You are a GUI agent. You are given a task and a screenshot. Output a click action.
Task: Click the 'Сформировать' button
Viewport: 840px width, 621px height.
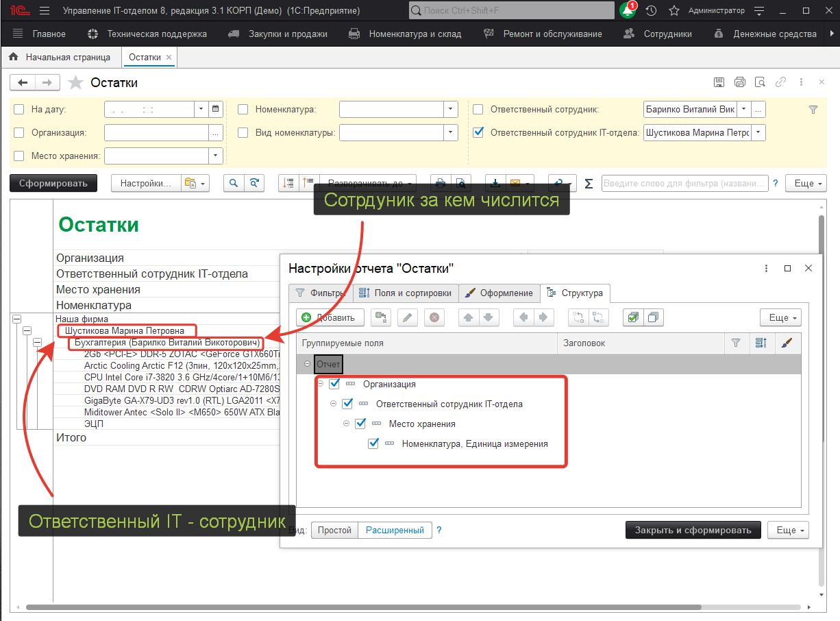53,183
